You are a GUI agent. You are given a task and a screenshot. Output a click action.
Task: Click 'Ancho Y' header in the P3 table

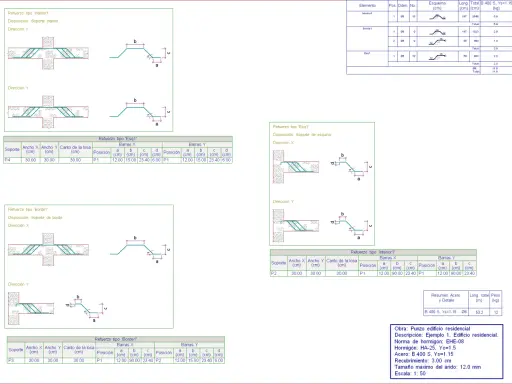53,349
